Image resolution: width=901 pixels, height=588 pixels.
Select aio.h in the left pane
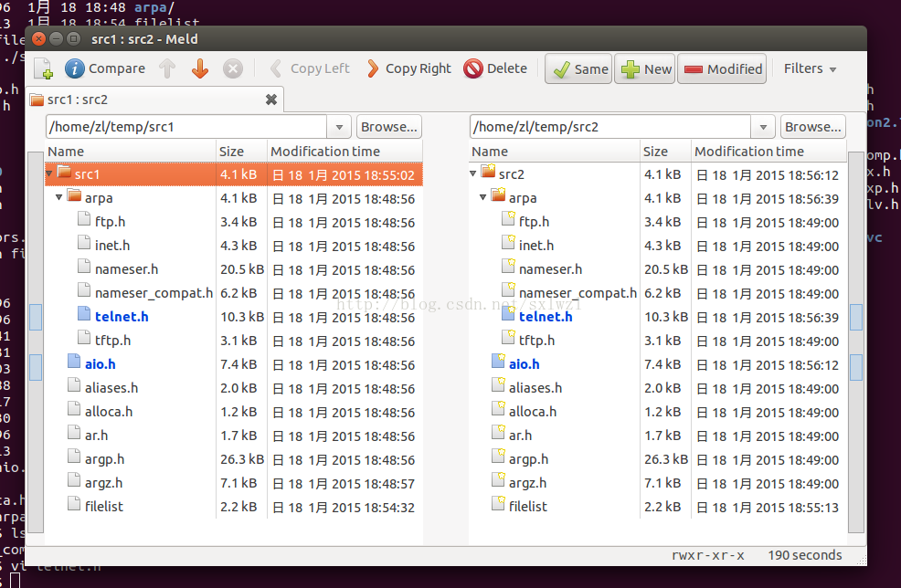(x=100, y=364)
